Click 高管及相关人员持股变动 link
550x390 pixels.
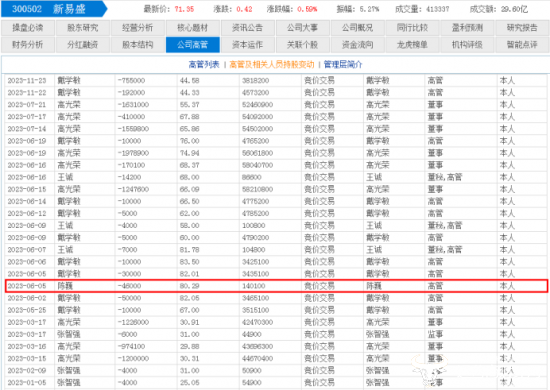click(x=272, y=65)
